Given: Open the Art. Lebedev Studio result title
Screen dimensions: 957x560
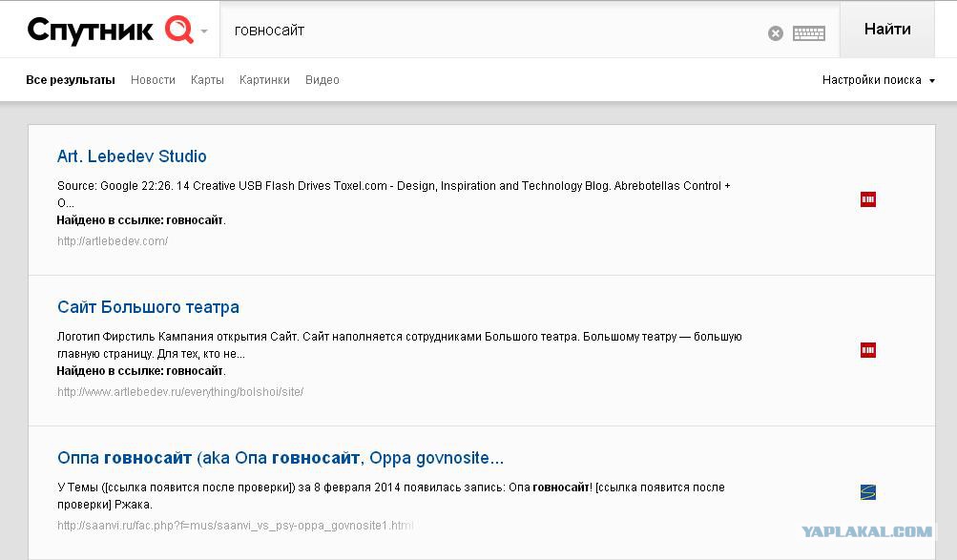Looking at the screenshot, I should click(132, 156).
